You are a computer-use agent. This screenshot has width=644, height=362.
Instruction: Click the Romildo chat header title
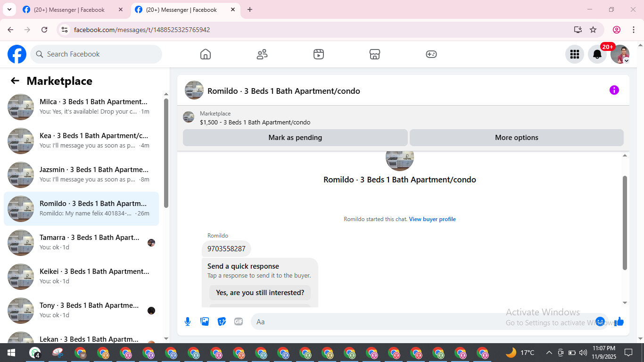click(284, 91)
